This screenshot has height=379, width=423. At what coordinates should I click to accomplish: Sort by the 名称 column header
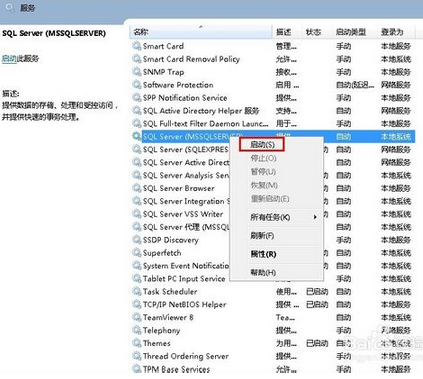click(x=201, y=32)
